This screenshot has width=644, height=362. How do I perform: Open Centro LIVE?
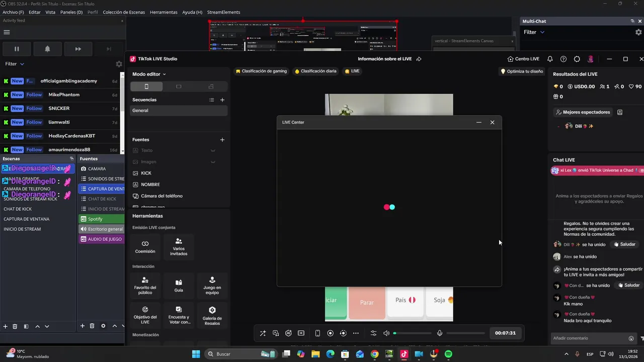(523, 59)
